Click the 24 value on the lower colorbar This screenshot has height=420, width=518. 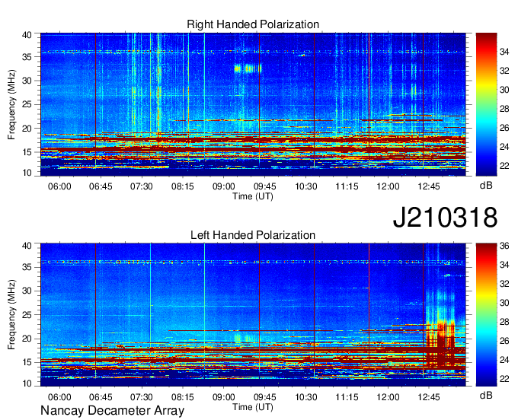(504, 360)
